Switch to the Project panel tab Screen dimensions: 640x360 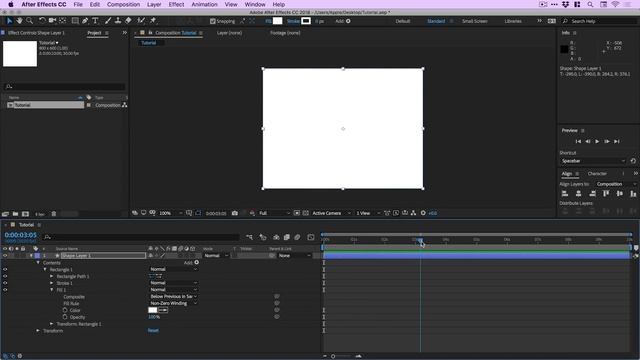94,33
